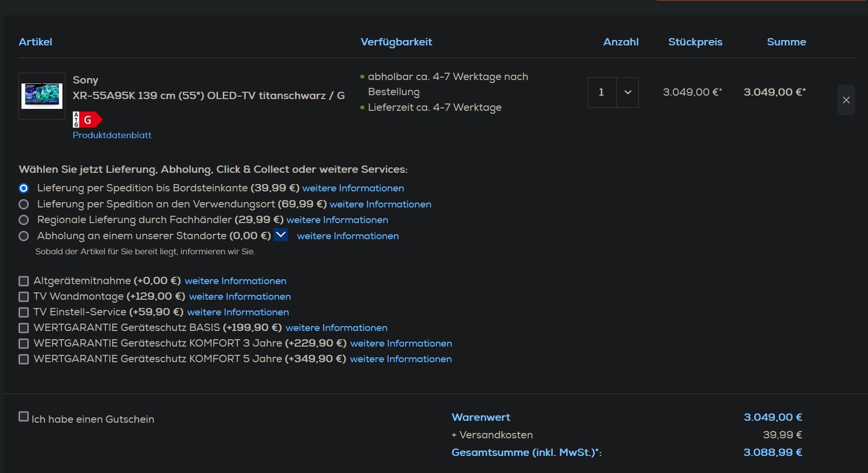Open more info for TV Wandmontage
This screenshot has width=868, height=473.
[x=240, y=297]
